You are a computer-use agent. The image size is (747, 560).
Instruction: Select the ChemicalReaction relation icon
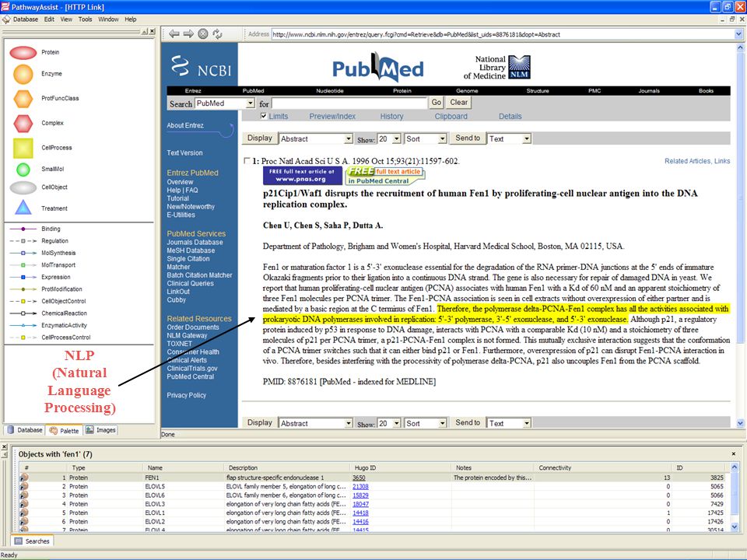(23, 313)
